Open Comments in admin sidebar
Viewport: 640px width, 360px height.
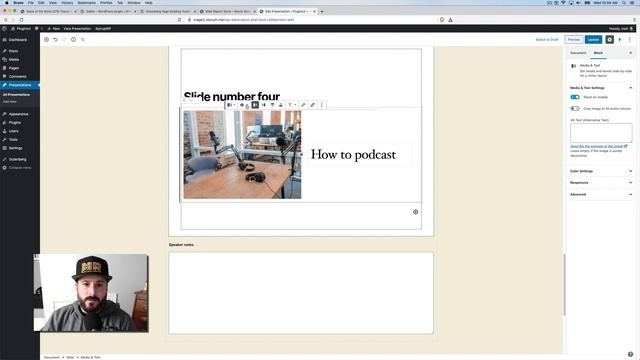click(17, 76)
